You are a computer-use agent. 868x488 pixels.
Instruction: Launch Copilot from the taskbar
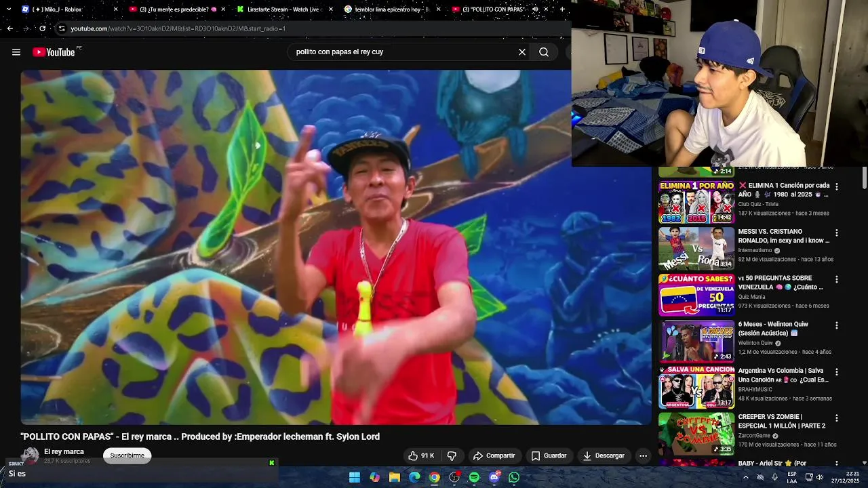[374, 477]
